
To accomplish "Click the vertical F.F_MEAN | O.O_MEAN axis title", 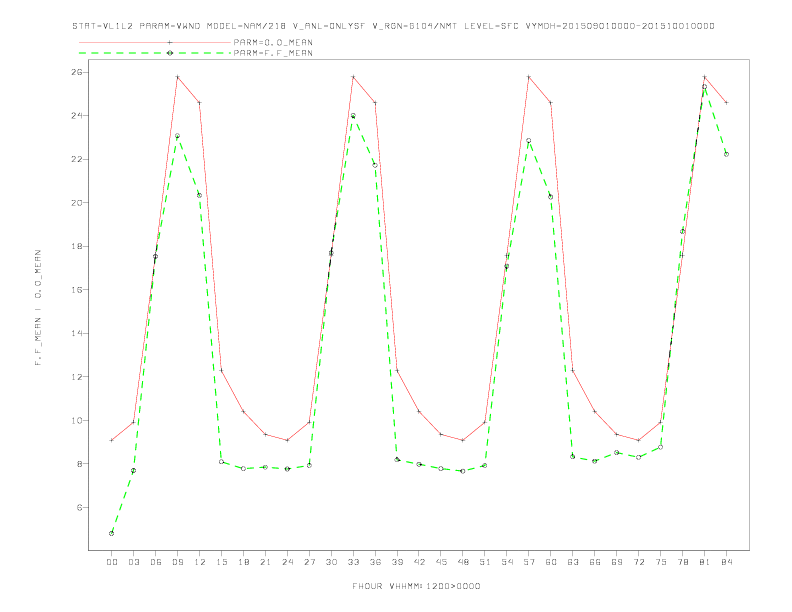I will click(x=38, y=308).
